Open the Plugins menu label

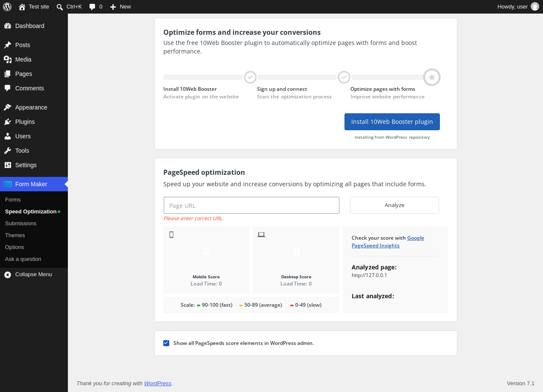click(25, 122)
